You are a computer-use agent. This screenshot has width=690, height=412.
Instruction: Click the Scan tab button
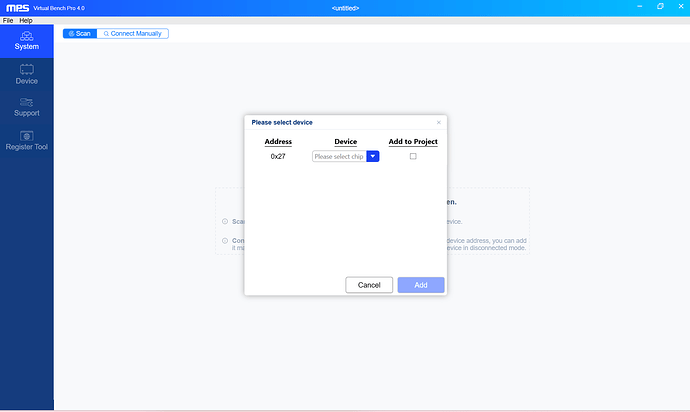pos(80,33)
